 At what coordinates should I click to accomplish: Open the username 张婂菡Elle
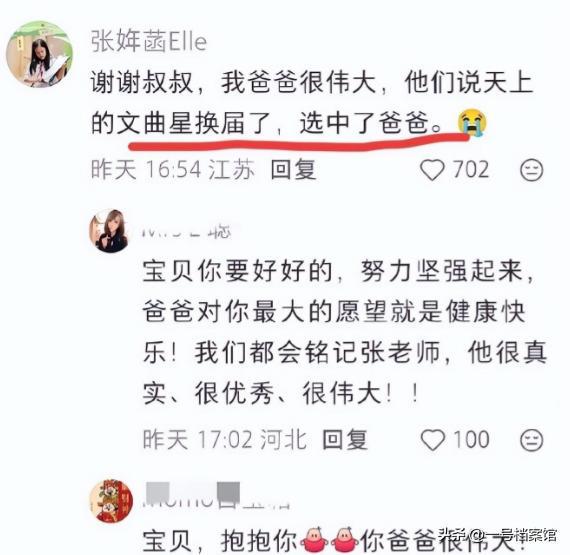tap(149, 41)
